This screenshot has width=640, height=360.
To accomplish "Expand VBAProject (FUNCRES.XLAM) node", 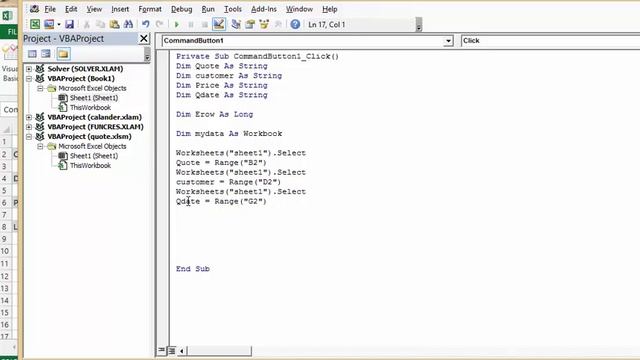I will 29,127.
